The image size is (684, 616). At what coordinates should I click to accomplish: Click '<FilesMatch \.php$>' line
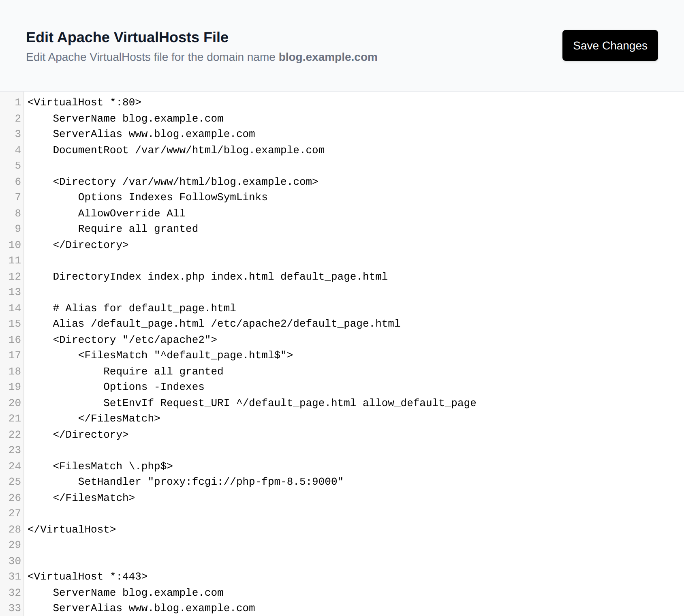coord(113,466)
